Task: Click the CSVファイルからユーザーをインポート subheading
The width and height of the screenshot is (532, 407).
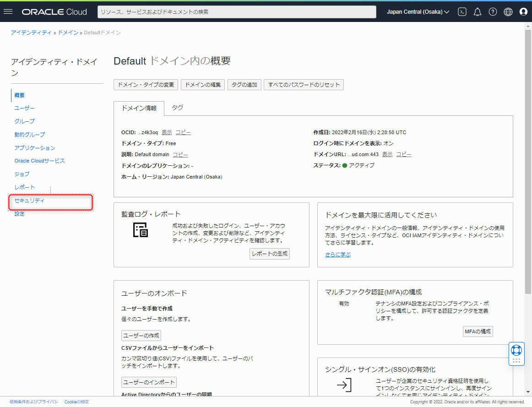Action: click(168, 348)
